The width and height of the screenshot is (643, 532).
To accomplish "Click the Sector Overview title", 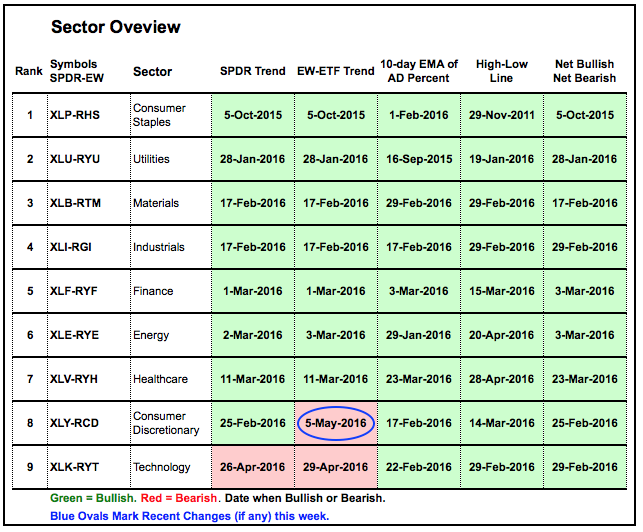I will click(116, 27).
